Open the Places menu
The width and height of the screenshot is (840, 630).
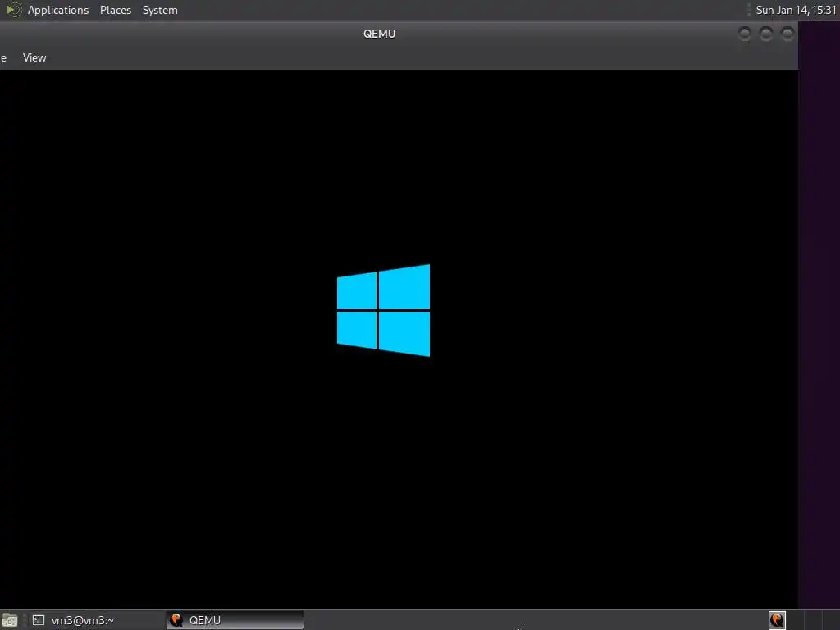tap(115, 10)
